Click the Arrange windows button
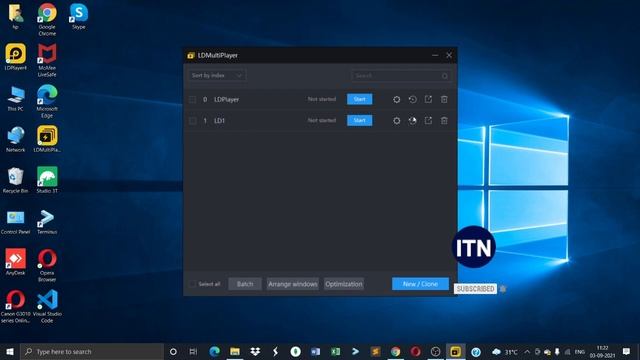This screenshot has height=360, width=640. 293,284
